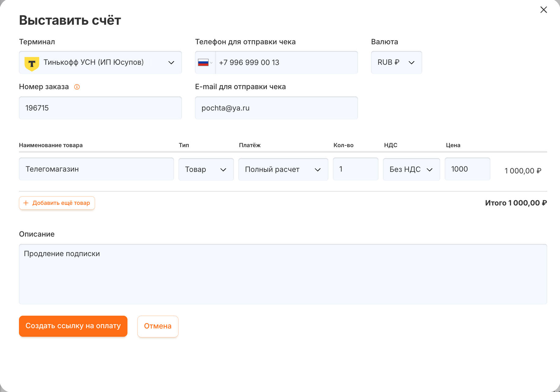This screenshot has width=560, height=392.
Task: Click Создать ссылку на оплату button
Action: [x=73, y=326]
